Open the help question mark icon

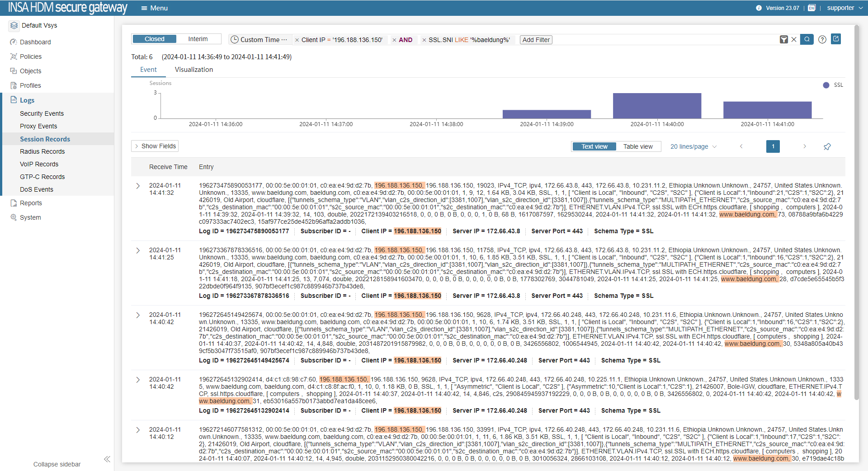click(822, 39)
